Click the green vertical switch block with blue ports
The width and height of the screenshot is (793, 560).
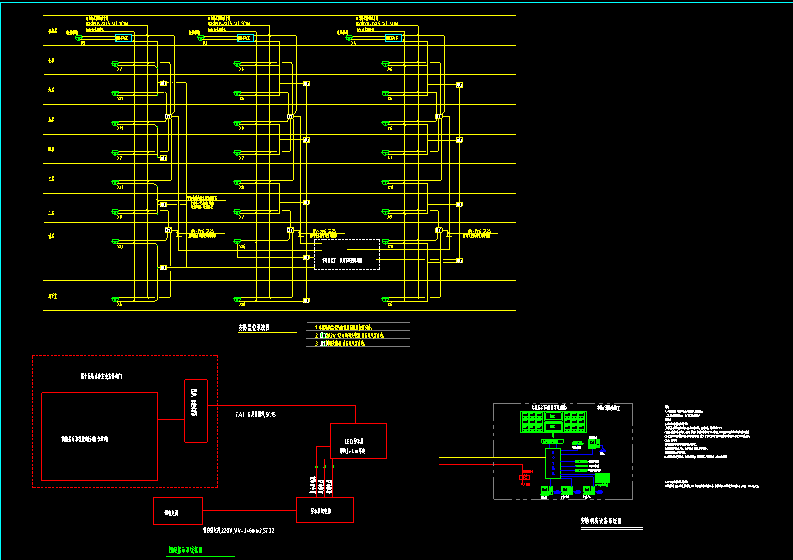click(552, 465)
